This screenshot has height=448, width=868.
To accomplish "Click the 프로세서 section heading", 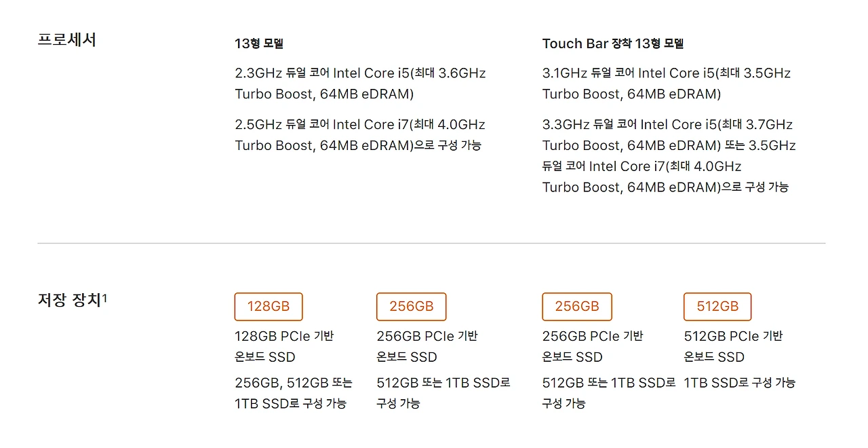I will click(x=66, y=40).
